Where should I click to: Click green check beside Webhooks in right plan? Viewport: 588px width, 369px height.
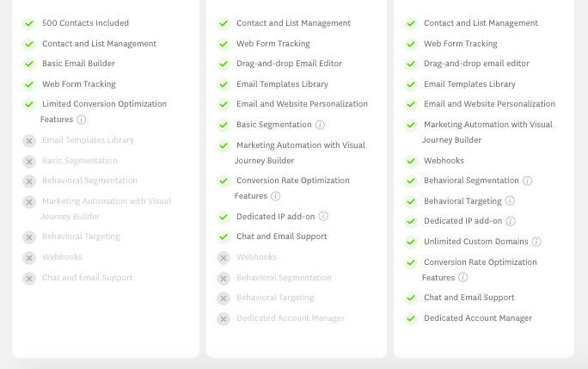[x=411, y=162]
